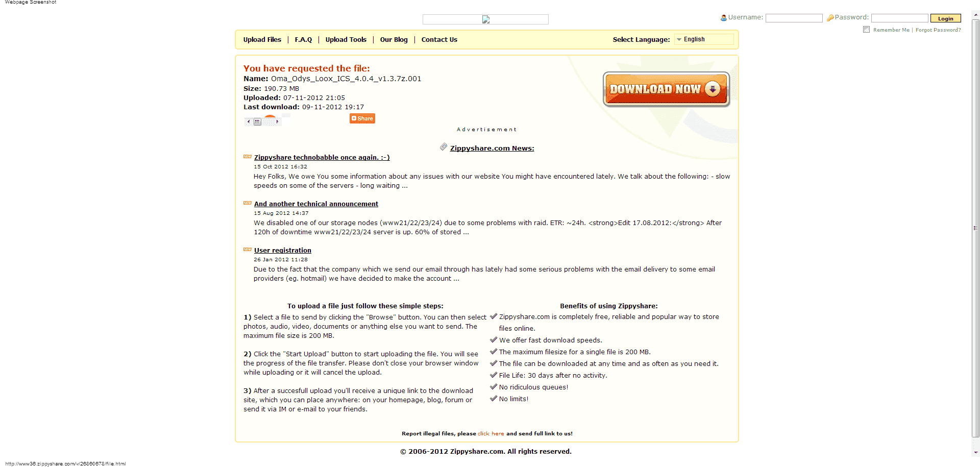Click the file size value 190.73 MB
The image size is (980, 467).
[x=281, y=88]
